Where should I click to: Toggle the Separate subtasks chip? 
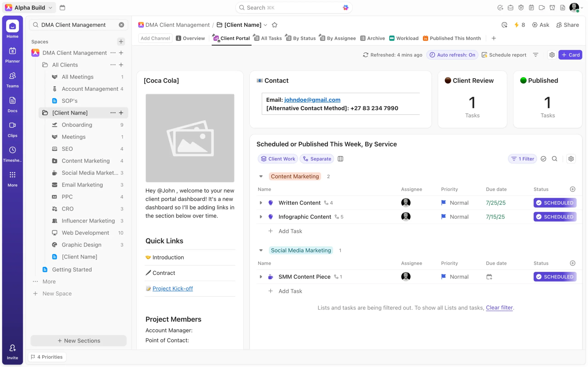(x=317, y=159)
